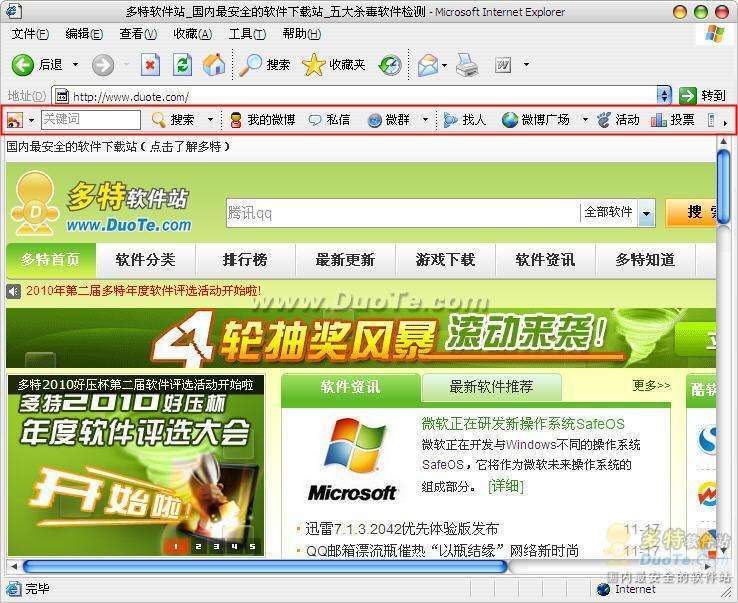Image resolution: width=738 pixels, height=603 pixels.
Task: Open the 编辑(E) menu
Action: tap(84, 34)
